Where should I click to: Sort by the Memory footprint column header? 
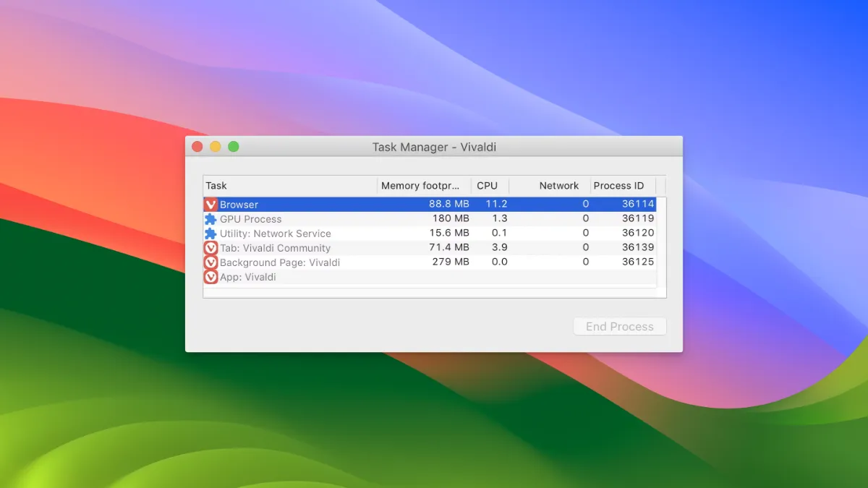(x=423, y=186)
